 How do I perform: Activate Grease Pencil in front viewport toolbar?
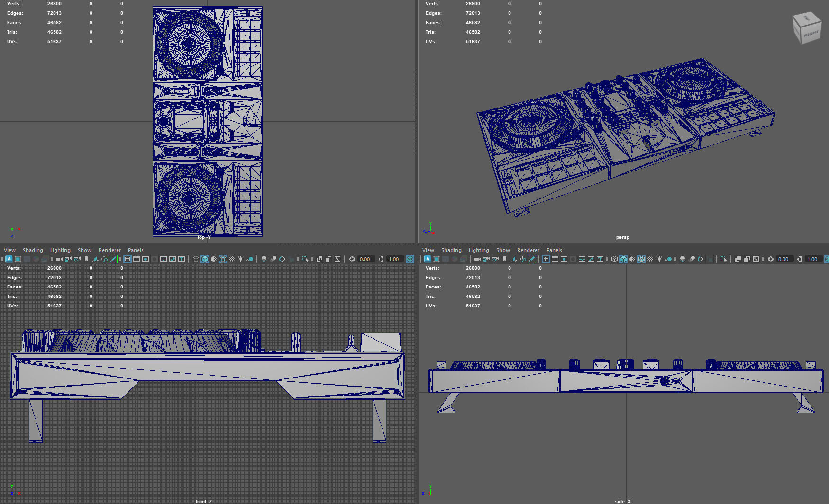113,259
